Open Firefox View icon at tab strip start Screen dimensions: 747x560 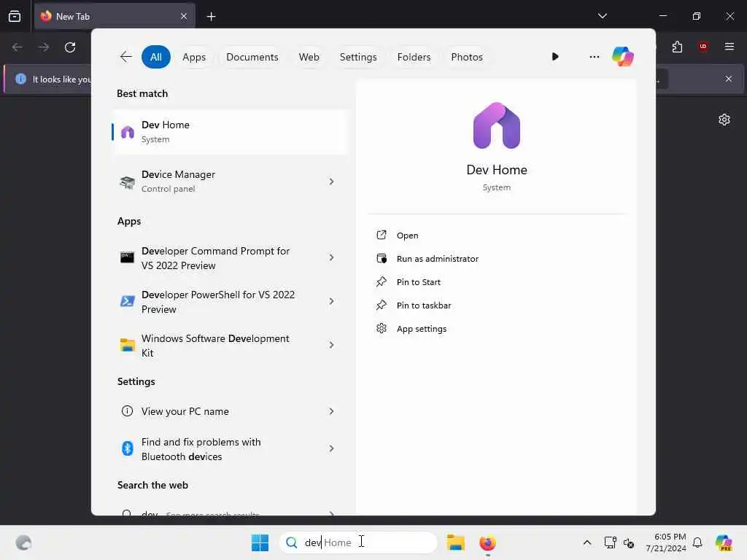pyautogui.click(x=15, y=17)
